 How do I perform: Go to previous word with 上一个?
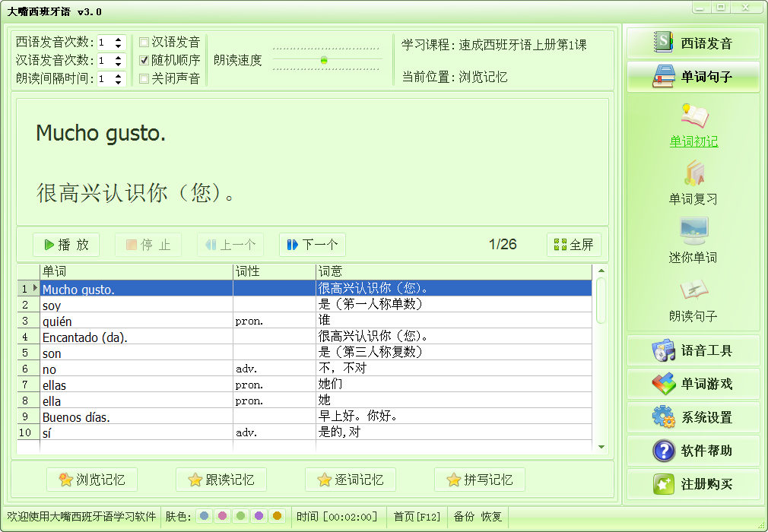tap(230, 245)
